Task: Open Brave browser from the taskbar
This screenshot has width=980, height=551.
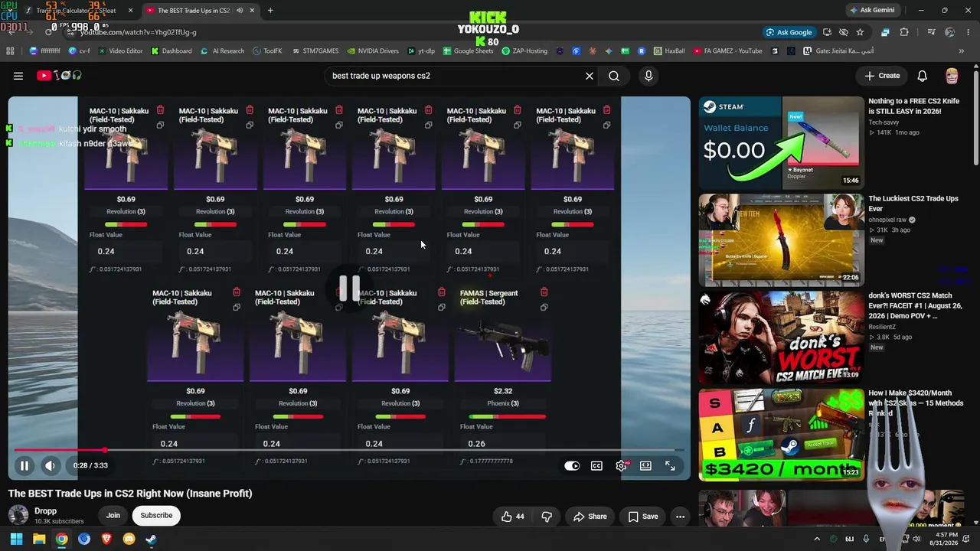Action: click(106, 539)
